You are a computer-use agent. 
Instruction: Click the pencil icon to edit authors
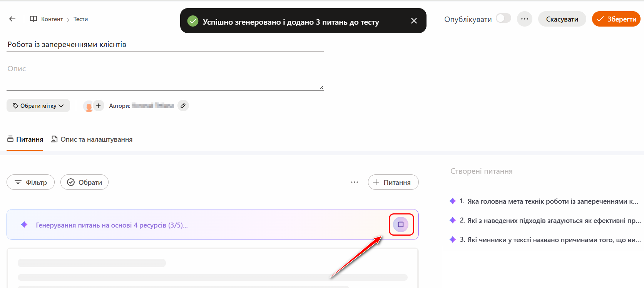(183, 105)
